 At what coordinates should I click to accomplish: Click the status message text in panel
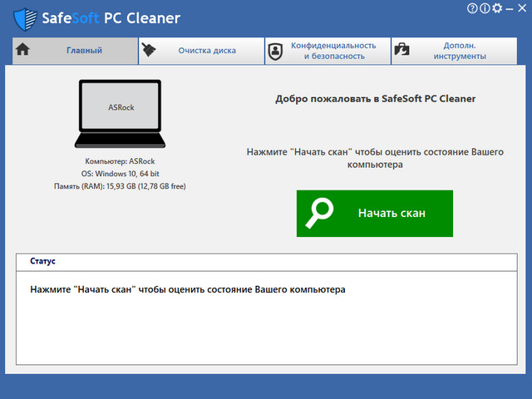pos(187,290)
